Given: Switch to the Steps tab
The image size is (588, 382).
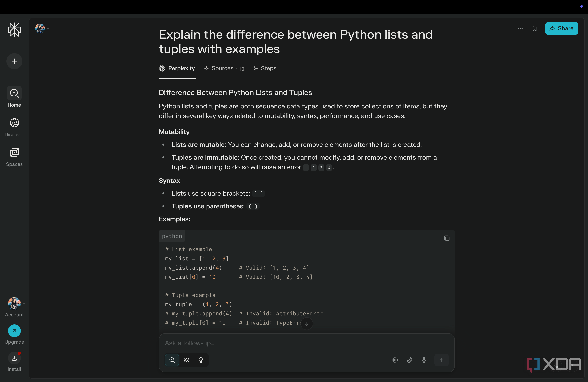Looking at the screenshot, I should 265,68.
